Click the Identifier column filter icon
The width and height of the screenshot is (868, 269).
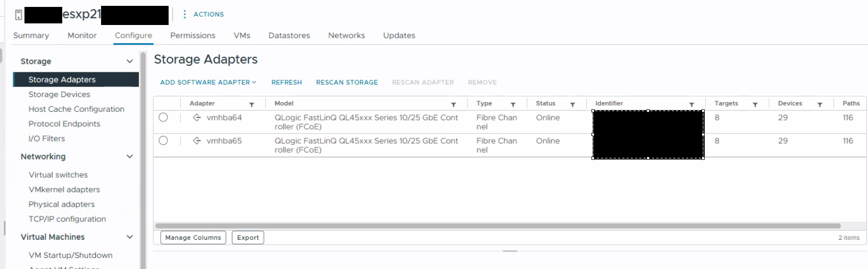[691, 105]
